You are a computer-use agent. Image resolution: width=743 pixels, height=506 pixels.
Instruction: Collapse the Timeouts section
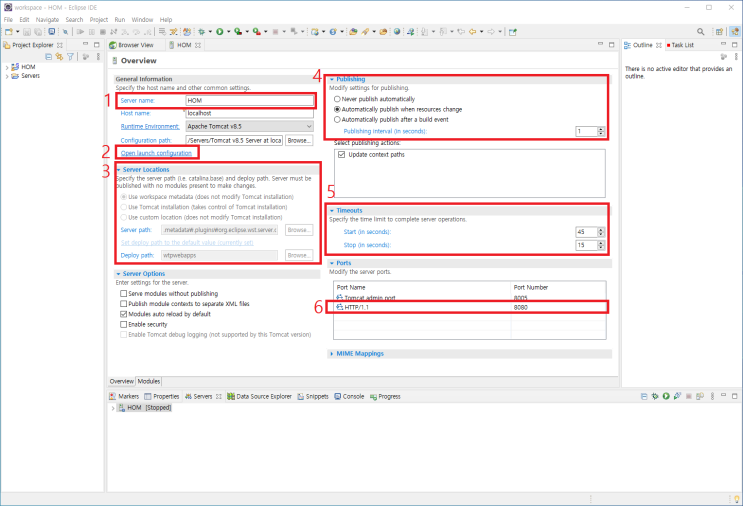(332, 210)
